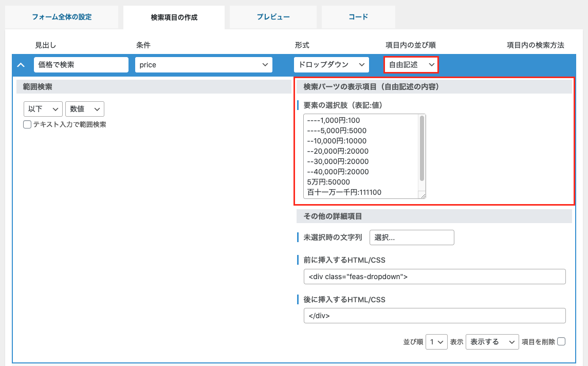Click the line 5万円:50000 in the textarea
588x366 pixels.
(328, 182)
